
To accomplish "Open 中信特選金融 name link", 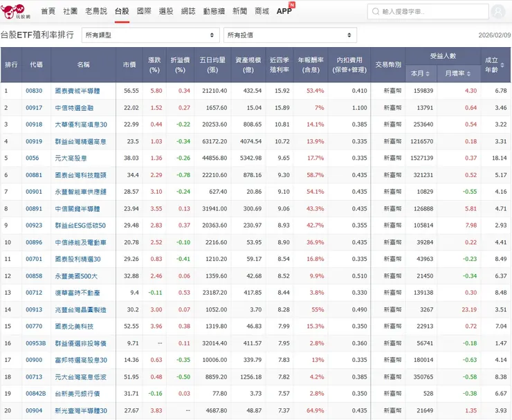I will (x=74, y=108).
